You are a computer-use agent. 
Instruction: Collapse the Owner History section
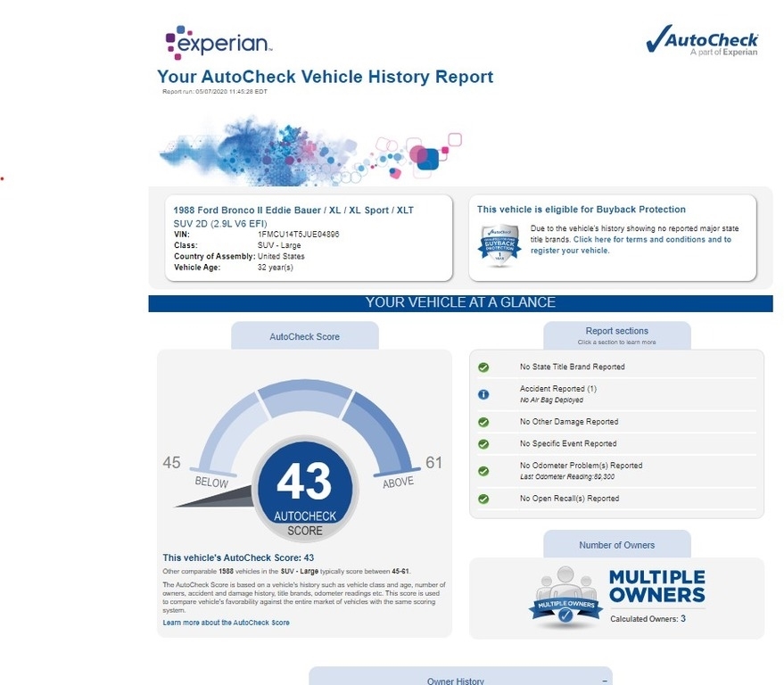point(604,681)
